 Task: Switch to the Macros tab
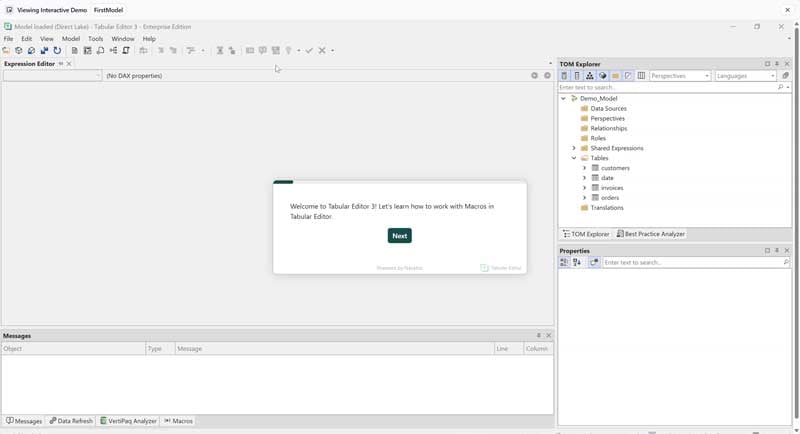pos(178,421)
